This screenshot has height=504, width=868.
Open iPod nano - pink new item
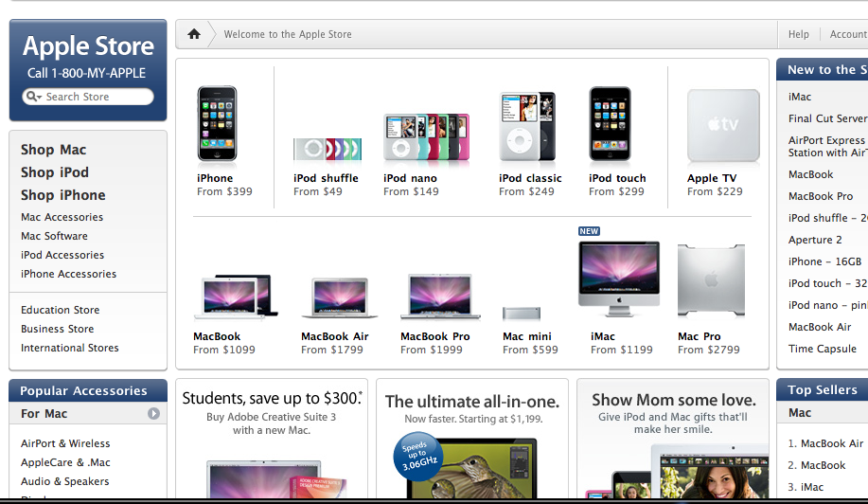(828, 305)
